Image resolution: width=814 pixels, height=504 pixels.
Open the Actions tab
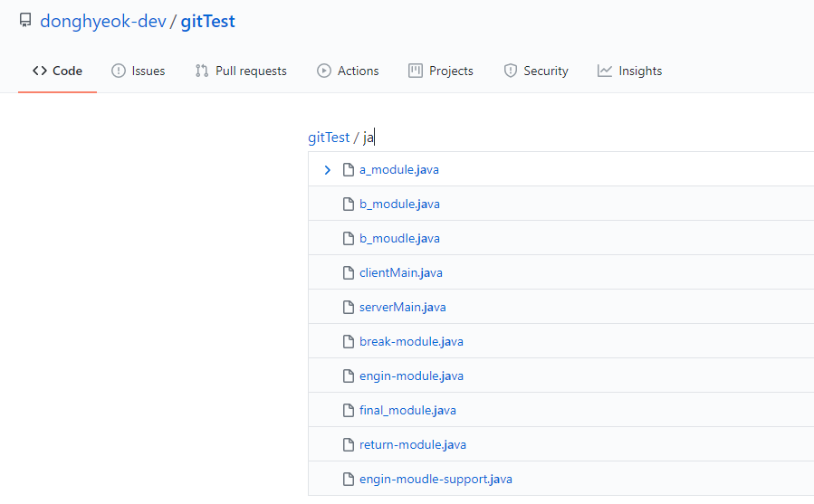coord(348,71)
